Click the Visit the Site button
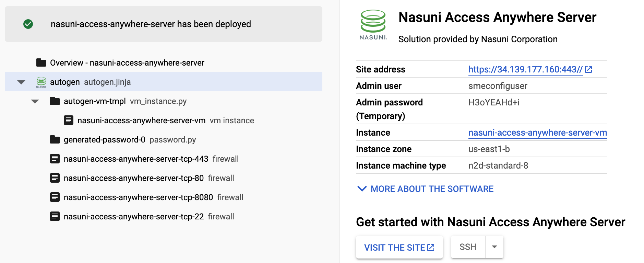This screenshot has width=644, height=263. 399,247
